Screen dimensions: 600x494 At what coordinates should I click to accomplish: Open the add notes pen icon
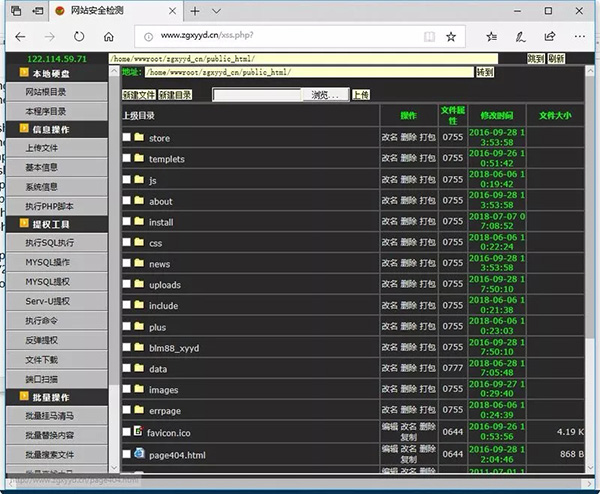[x=520, y=37]
